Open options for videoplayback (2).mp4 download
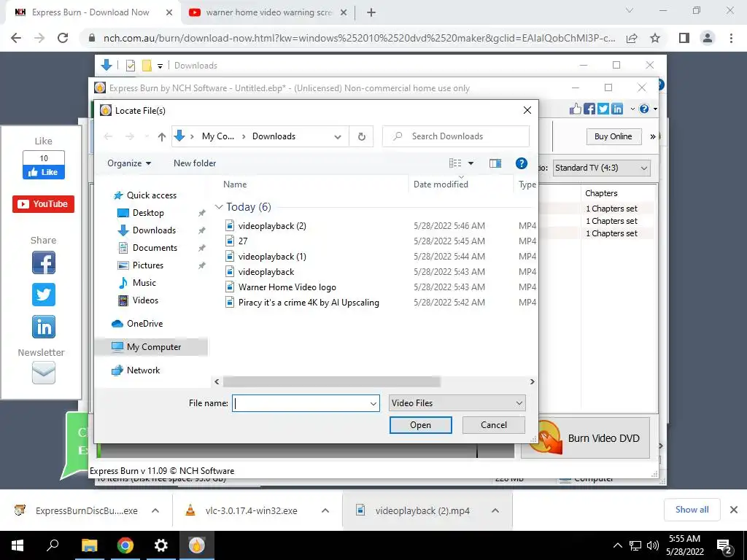This screenshot has height=560, width=747. coord(495,510)
